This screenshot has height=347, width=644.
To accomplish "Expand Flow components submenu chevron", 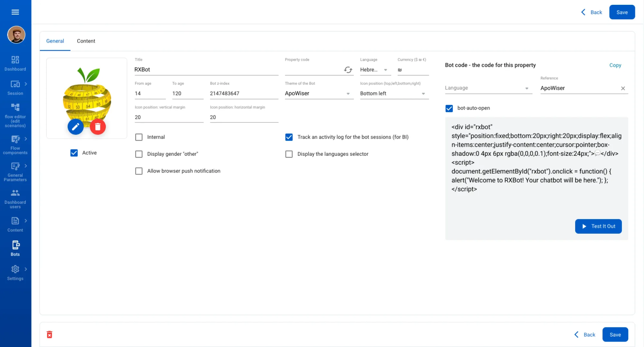I will pos(26,139).
